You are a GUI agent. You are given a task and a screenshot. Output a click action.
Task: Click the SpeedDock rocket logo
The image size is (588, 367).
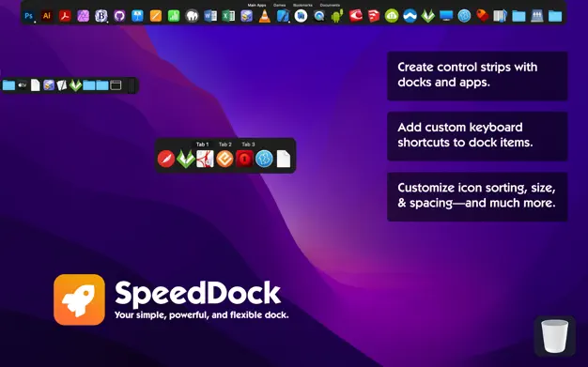tap(79, 299)
